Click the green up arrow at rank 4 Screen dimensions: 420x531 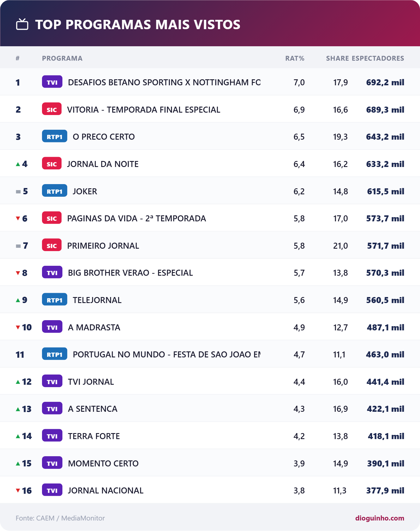18,164
